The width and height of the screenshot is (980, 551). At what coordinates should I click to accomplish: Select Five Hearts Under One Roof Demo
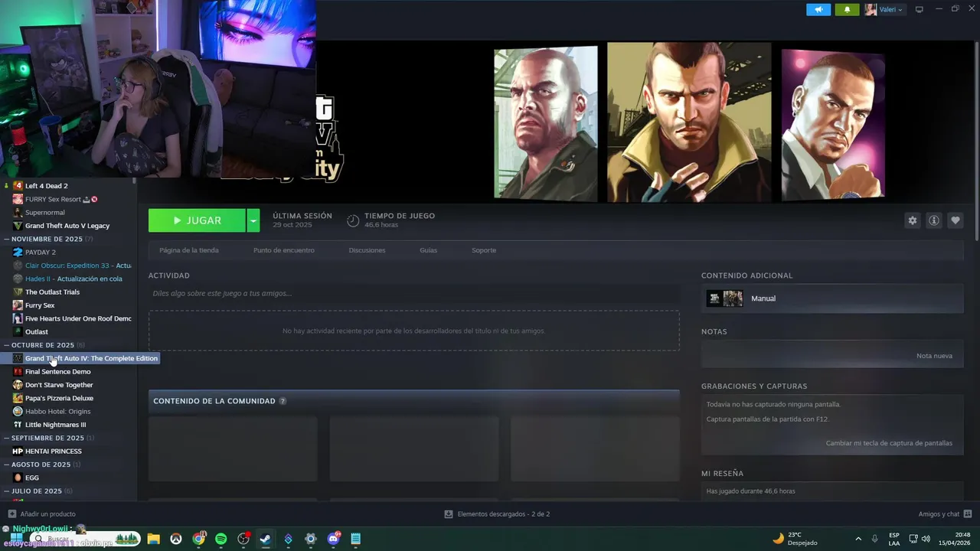pos(78,318)
